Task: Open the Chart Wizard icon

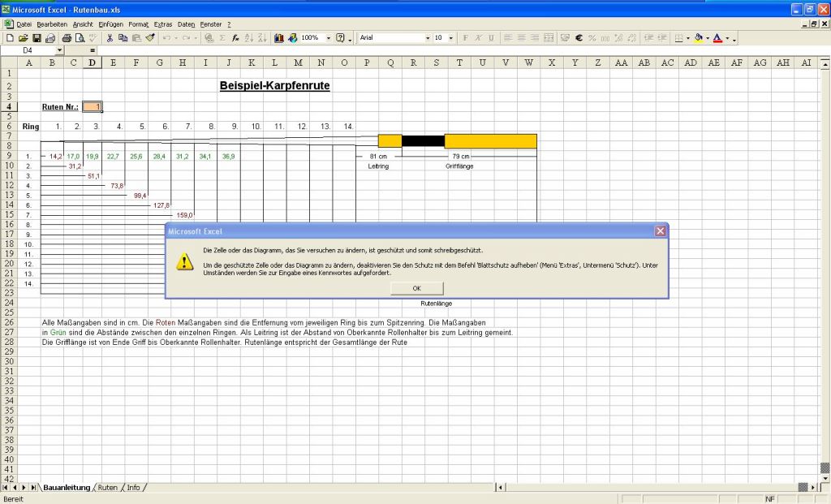Action: [x=279, y=38]
